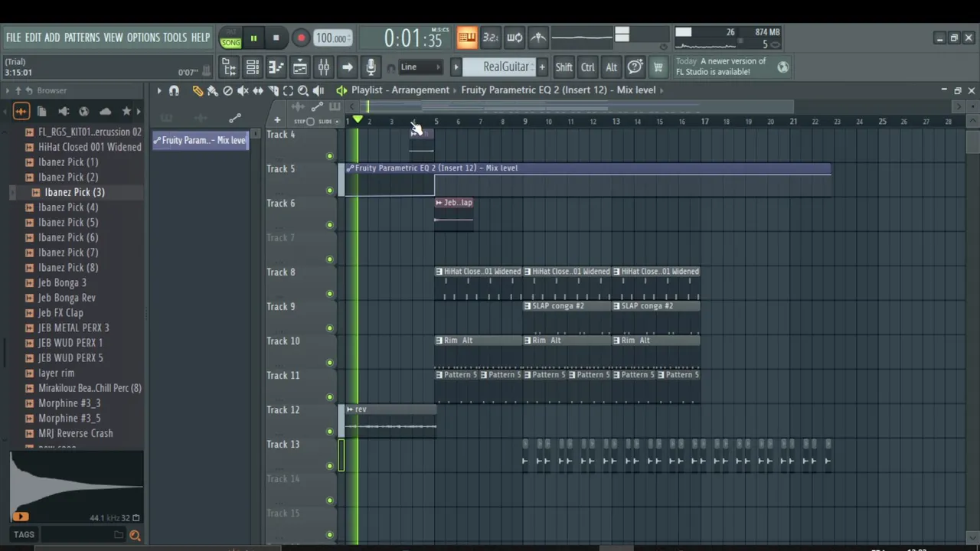Viewport: 980px width, 551px height.
Task: Click the browser cloud tab icon
Action: coord(106,112)
